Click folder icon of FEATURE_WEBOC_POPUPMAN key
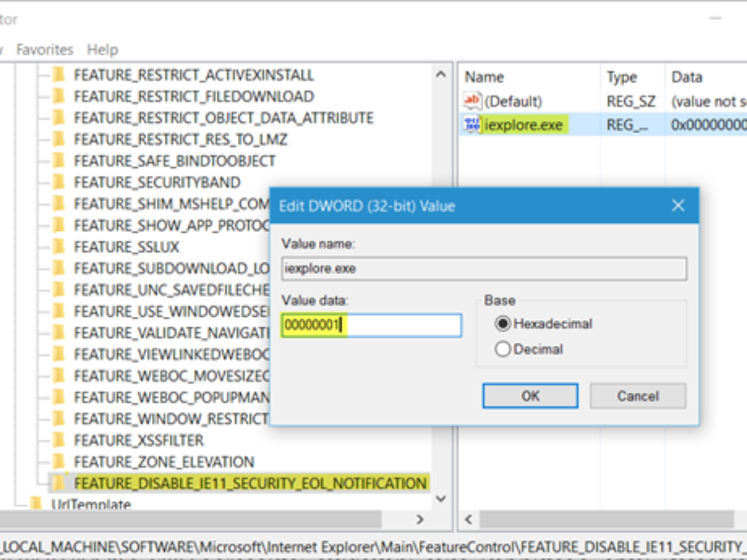 pyautogui.click(x=59, y=398)
